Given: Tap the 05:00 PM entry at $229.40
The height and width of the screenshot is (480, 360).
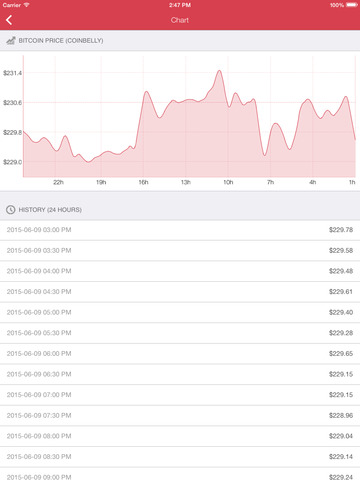Looking at the screenshot, I should pyautogui.click(x=180, y=313).
